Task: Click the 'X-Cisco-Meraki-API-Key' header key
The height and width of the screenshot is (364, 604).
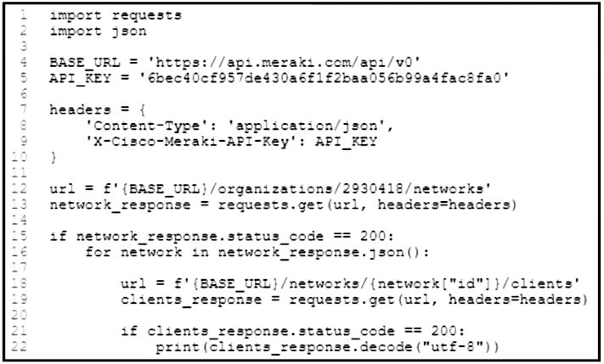Action: pyautogui.click(x=167, y=142)
